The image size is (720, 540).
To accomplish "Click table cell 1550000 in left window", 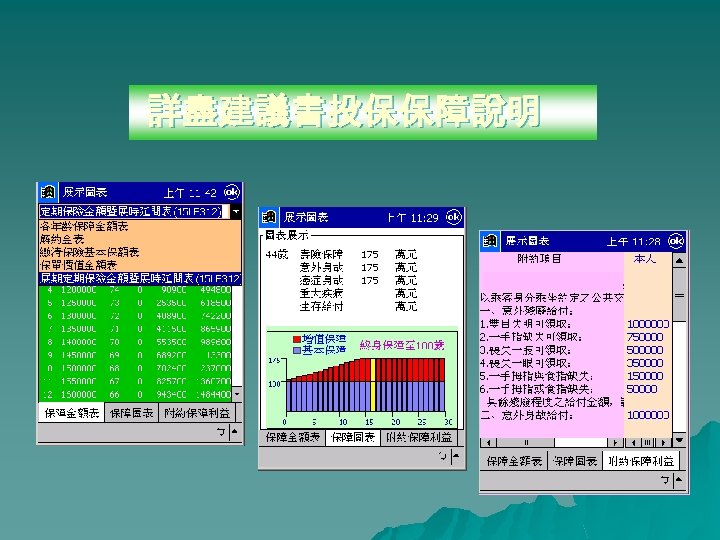I will 79,381.
